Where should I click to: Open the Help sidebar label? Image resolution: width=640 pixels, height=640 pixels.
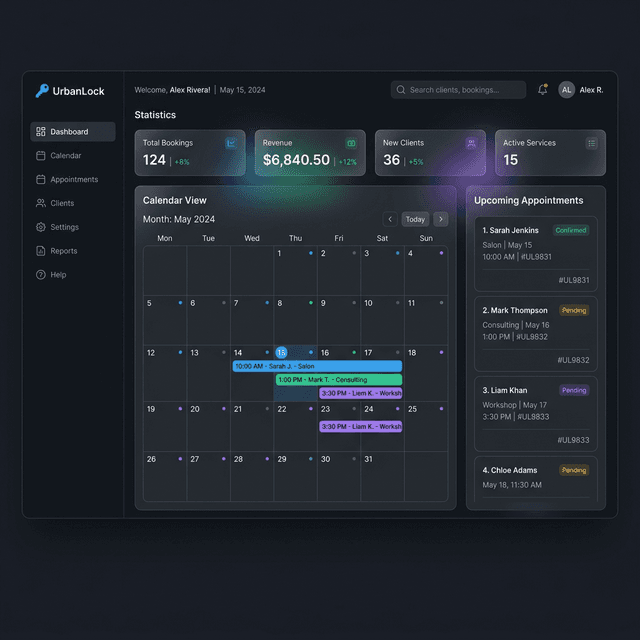pyautogui.click(x=58, y=275)
